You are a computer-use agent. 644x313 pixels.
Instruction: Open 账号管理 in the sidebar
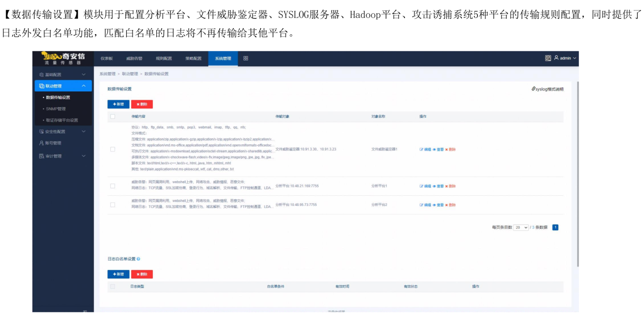pyautogui.click(x=53, y=143)
